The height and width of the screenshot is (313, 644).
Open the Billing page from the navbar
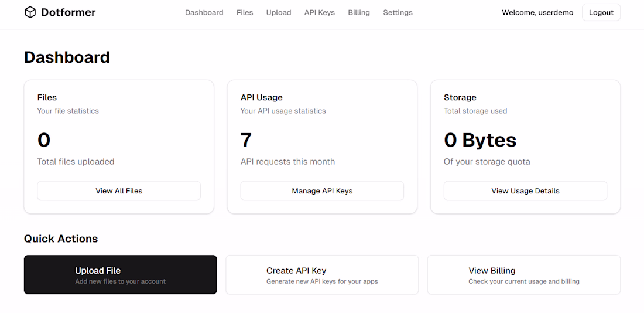(x=359, y=12)
